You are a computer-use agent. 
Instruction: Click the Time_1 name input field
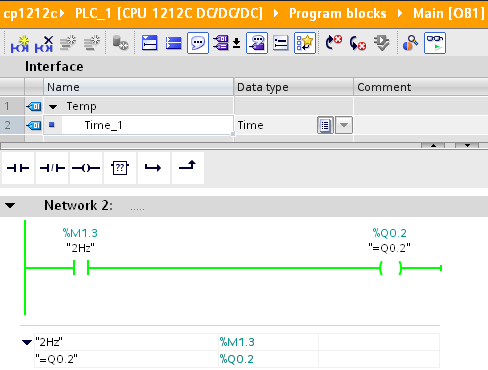[x=147, y=125]
